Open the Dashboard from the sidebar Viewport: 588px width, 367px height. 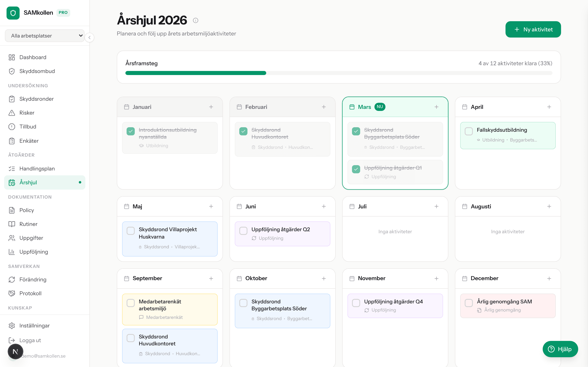pyautogui.click(x=33, y=57)
